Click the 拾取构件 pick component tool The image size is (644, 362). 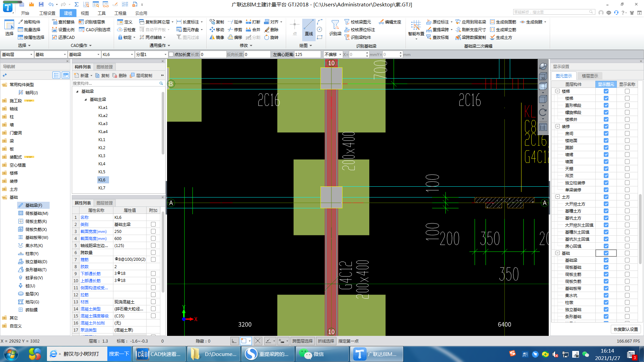(29, 22)
